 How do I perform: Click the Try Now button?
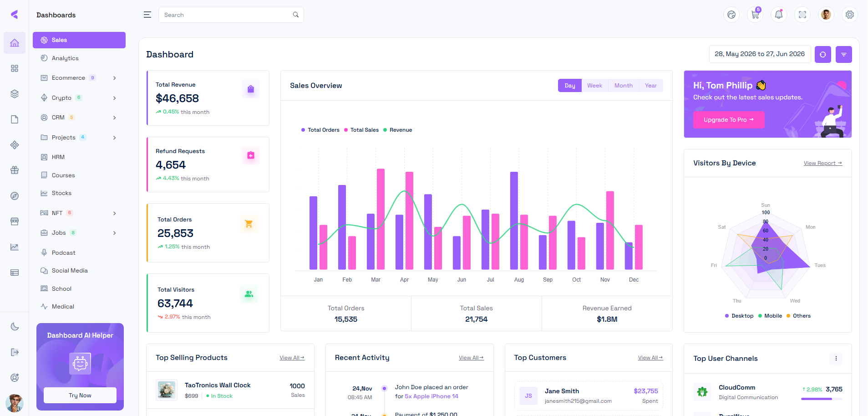click(x=80, y=395)
